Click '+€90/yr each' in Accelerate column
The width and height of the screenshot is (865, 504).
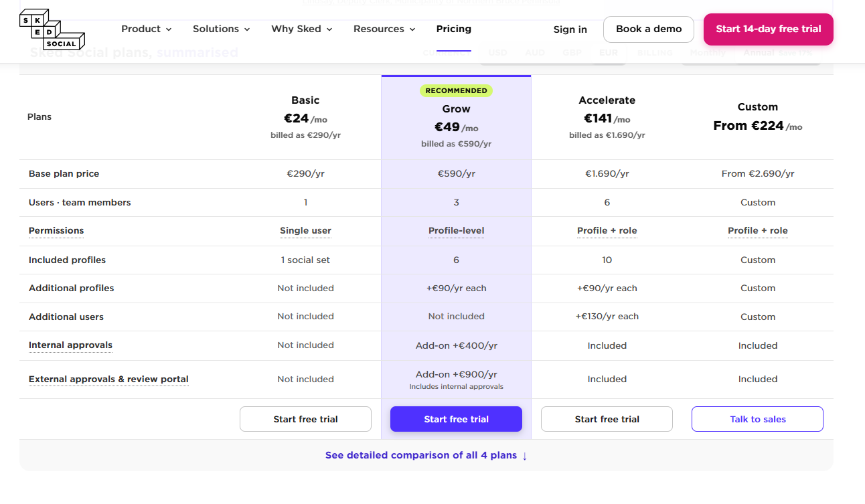click(x=607, y=288)
